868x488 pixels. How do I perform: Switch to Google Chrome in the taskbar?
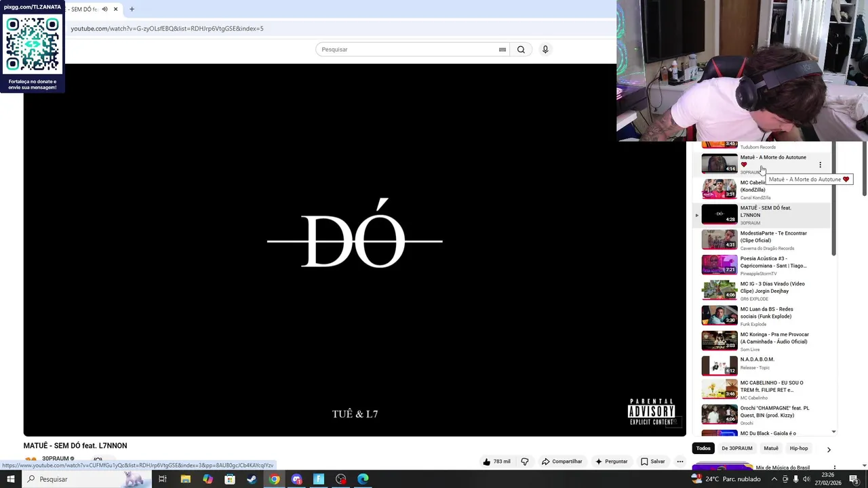[x=274, y=479]
